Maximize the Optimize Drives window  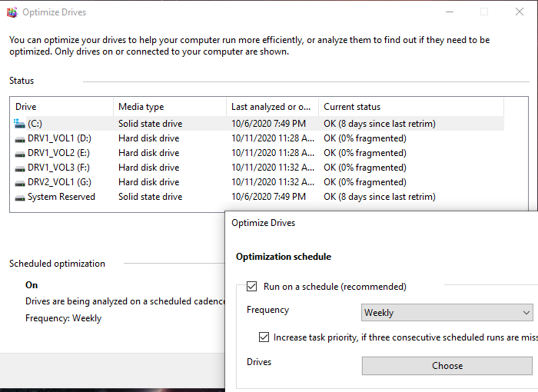coord(484,12)
